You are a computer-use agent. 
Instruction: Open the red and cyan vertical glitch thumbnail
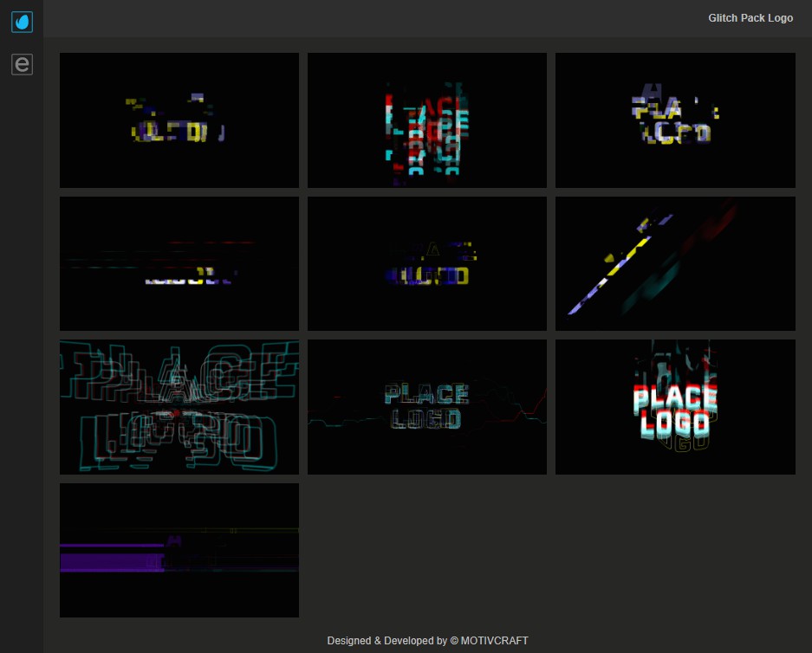426,120
